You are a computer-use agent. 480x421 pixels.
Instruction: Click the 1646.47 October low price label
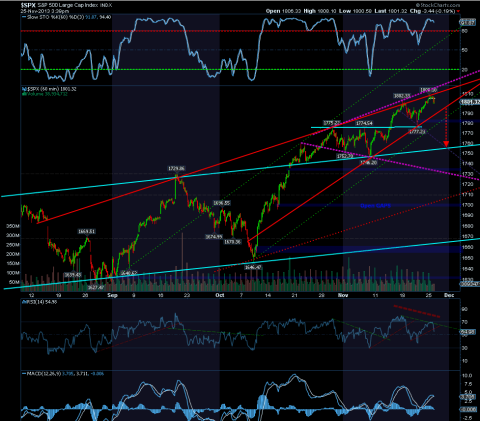point(253,267)
